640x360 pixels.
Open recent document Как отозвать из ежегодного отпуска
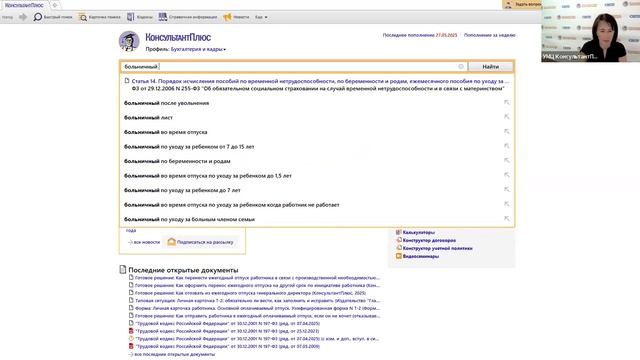(x=250, y=293)
